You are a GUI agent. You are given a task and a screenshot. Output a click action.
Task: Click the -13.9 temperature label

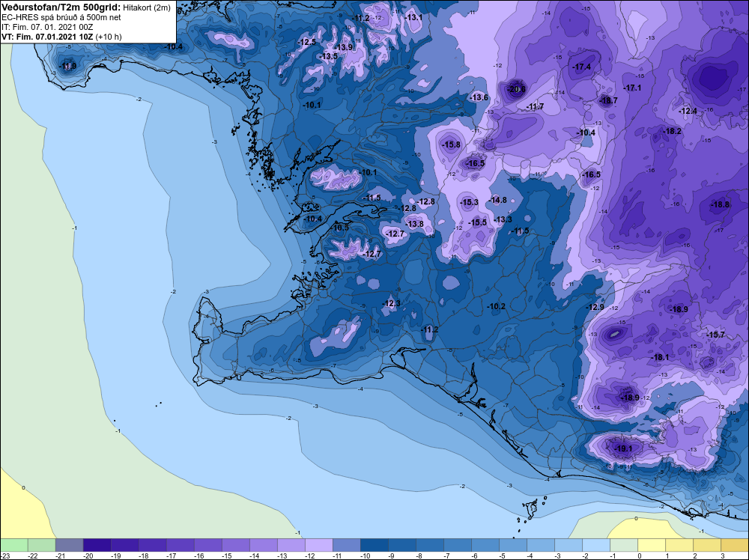[x=344, y=47]
